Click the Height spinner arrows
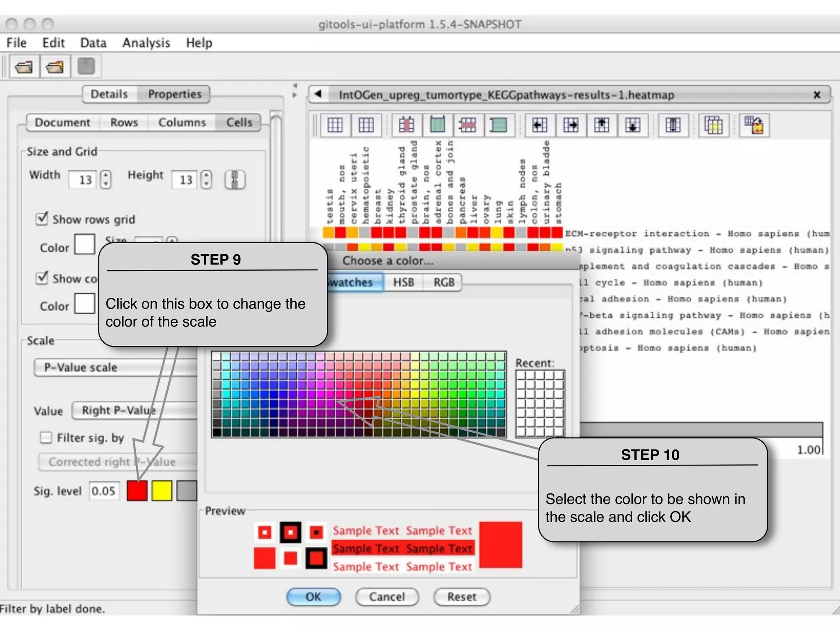 (206, 180)
